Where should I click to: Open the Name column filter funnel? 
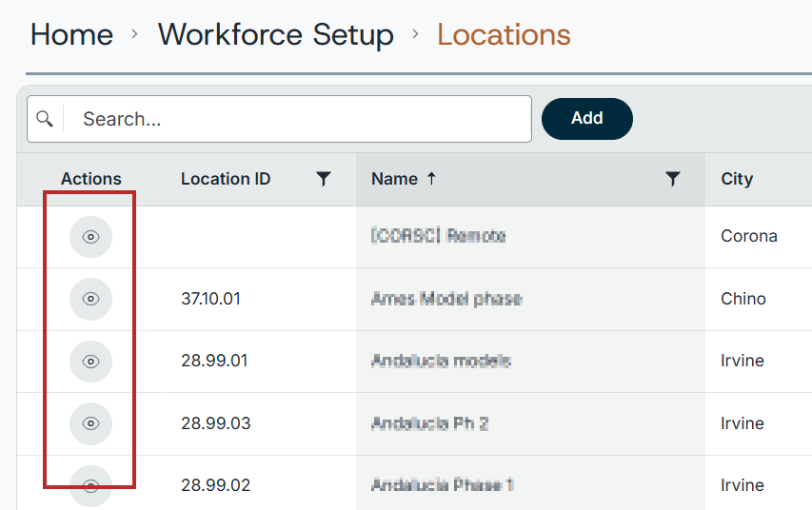(x=673, y=179)
